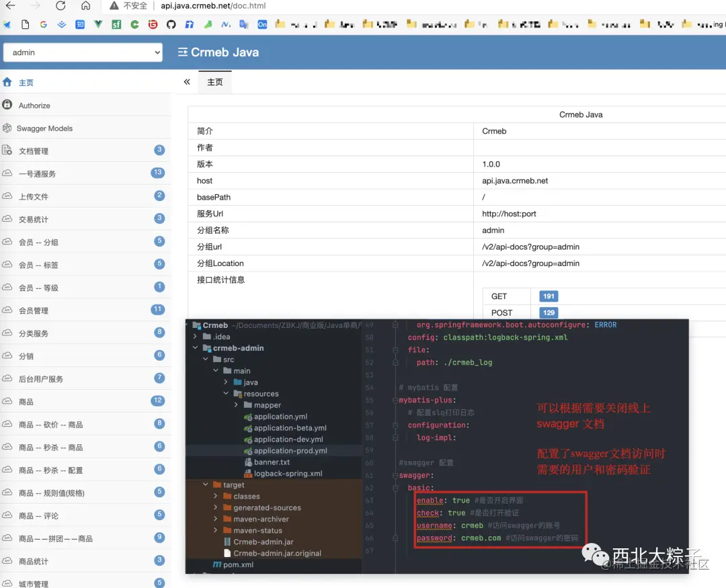Open the Google Translate bookmark icon
This screenshot has width=726, height=588.
click(244, 25)
